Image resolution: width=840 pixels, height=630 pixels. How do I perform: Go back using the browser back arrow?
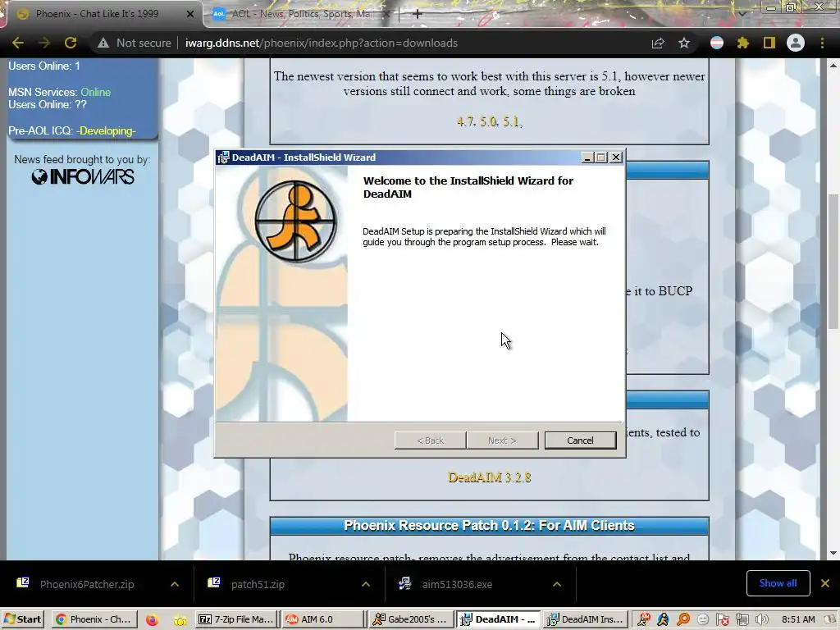(x=18, y=43)
